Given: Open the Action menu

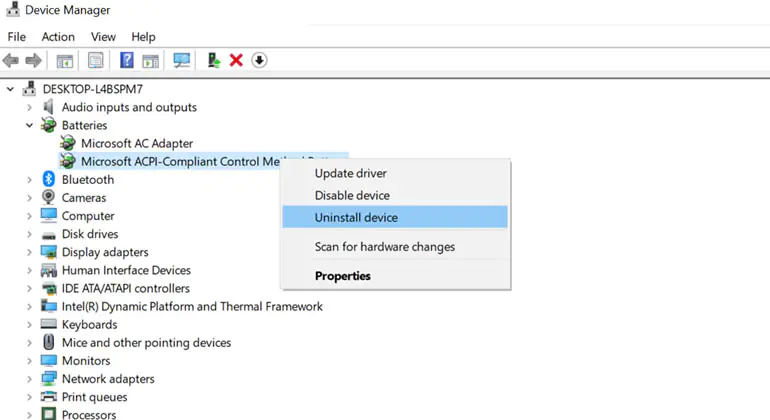Looking at the screenshot, I should click(58, 37).
